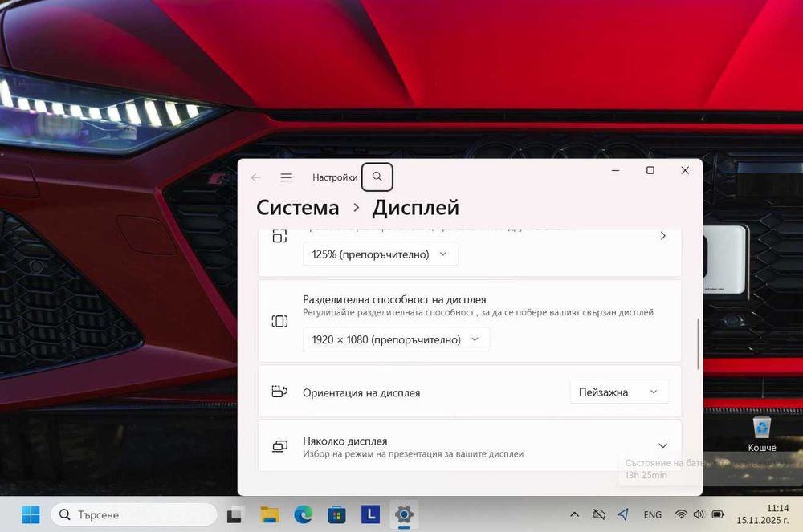The width and height of the screenshot is (803, 532).
Task: Click the Ориентация на дисплея label
Action: [x=361, y=393]
